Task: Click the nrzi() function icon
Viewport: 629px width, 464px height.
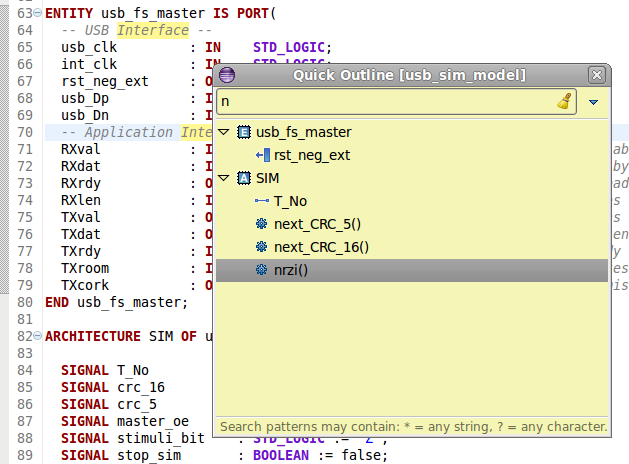Action: [262, 270]
